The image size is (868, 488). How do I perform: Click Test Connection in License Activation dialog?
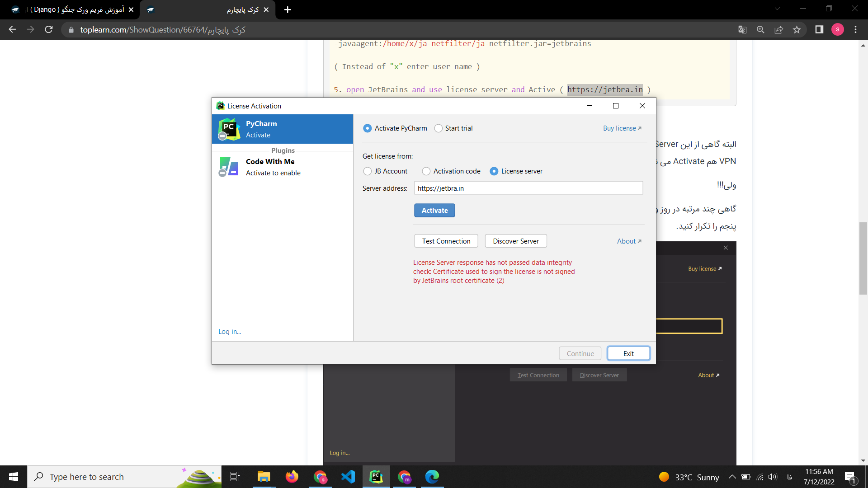pos(446,241)
